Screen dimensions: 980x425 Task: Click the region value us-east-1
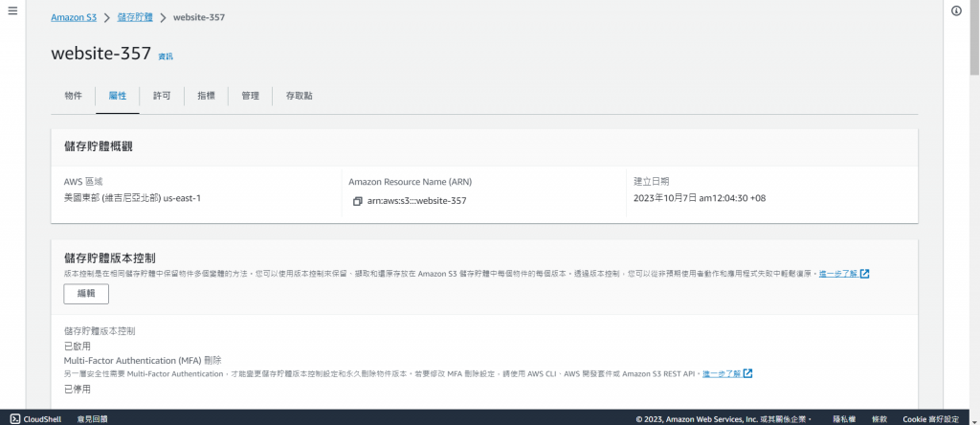coord(182,198)
